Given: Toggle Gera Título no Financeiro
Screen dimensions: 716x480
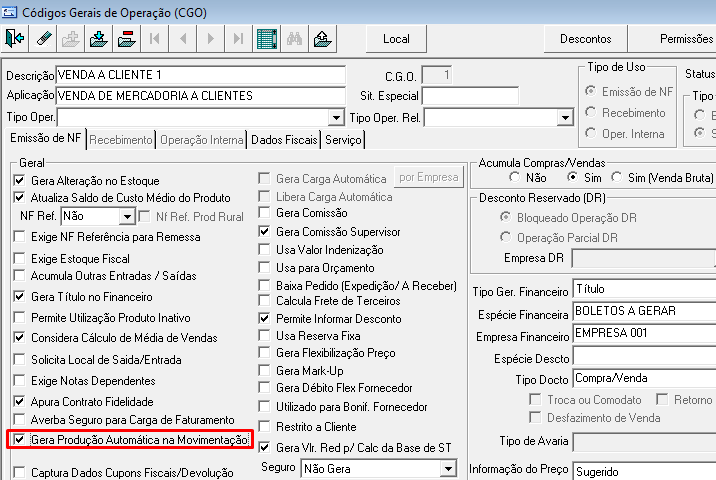Looking at the screenshot, I should pos(19,296).
